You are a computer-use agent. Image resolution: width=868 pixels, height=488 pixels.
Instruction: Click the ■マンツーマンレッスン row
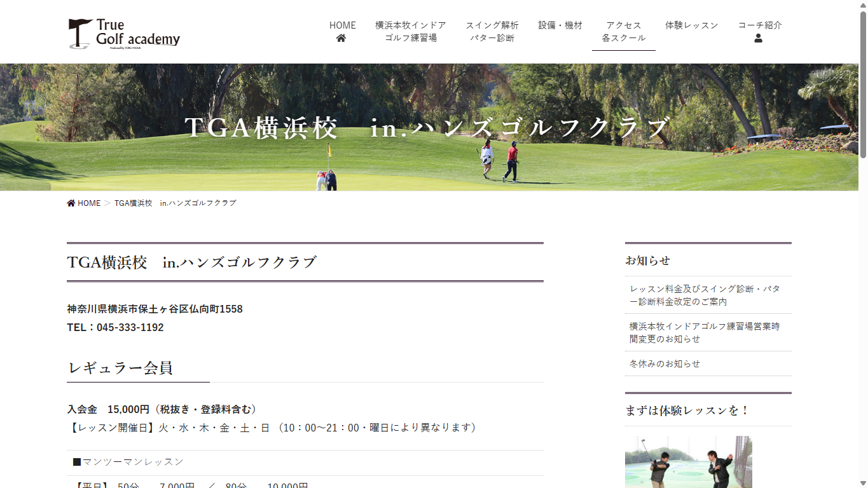(305, 462)
